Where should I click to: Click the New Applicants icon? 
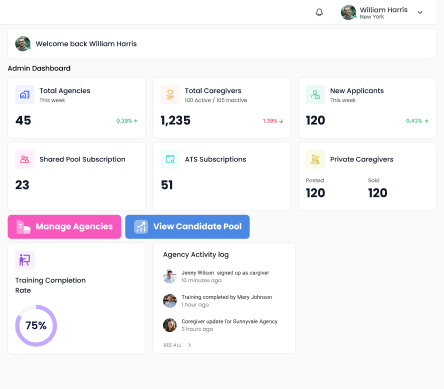pyautogui.click(x=315, y=95)
